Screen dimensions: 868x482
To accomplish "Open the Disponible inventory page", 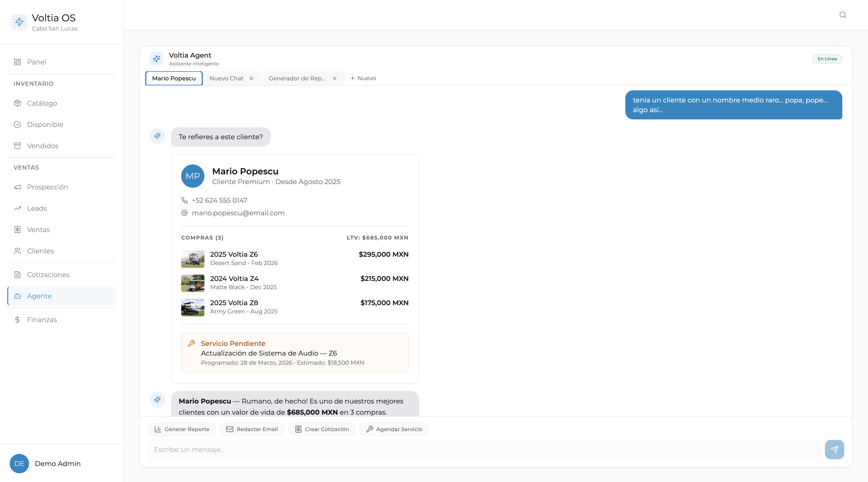I will [x=62, y=124].
